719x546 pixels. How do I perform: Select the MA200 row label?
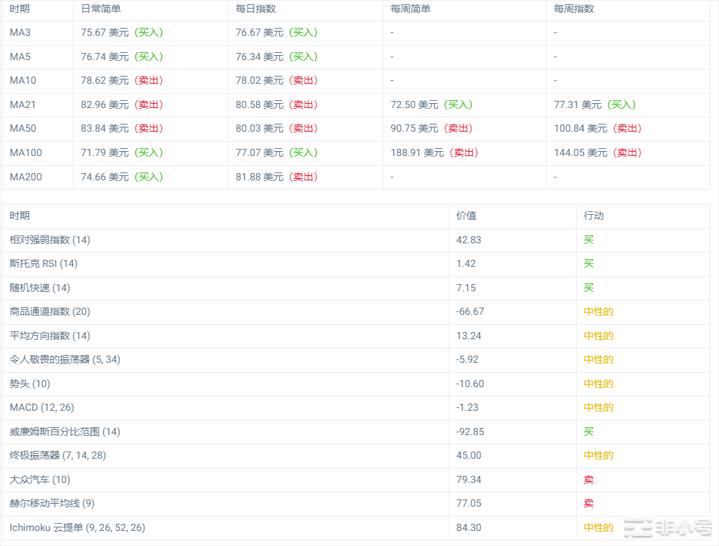pos(26,177)
